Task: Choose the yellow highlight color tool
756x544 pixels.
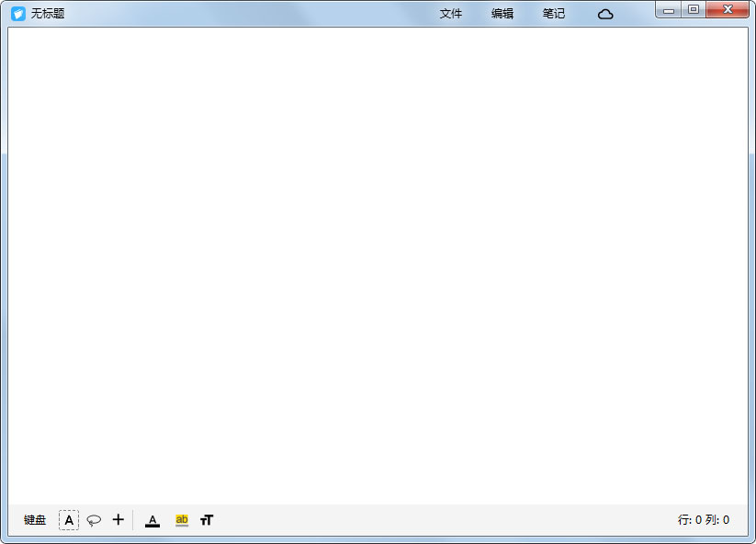Action: point(182,520)
